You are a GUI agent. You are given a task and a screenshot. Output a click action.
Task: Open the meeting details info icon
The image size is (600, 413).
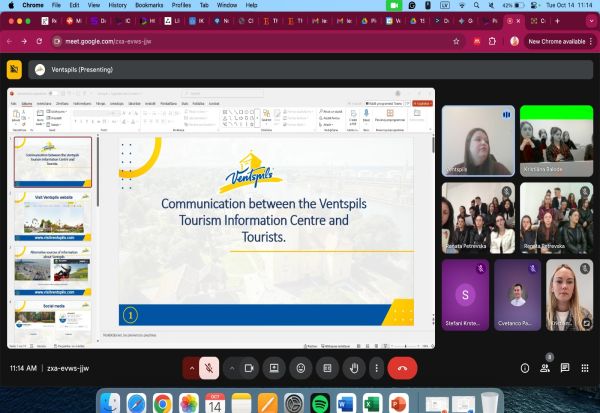[525, 368]
